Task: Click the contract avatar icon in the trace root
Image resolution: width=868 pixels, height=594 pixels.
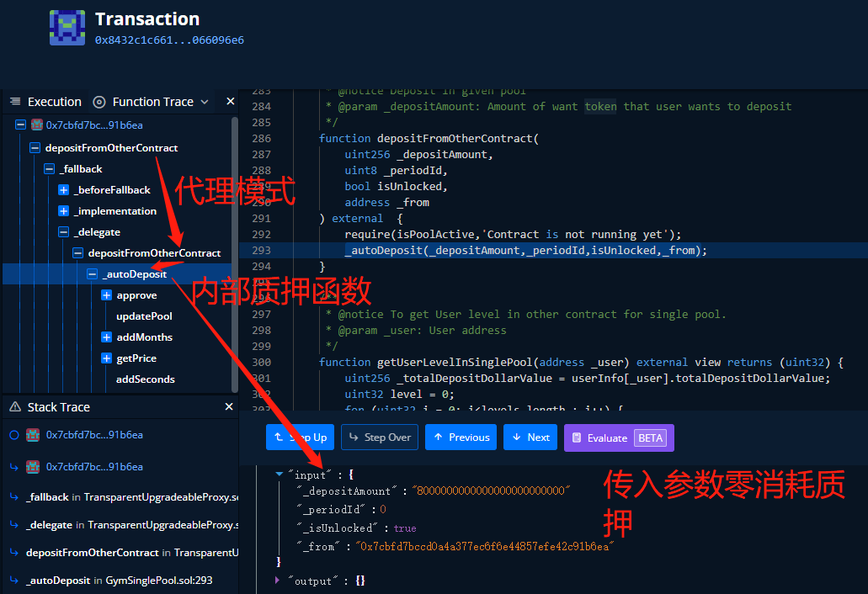Action: pyautogui.click(x=36, y=125)
